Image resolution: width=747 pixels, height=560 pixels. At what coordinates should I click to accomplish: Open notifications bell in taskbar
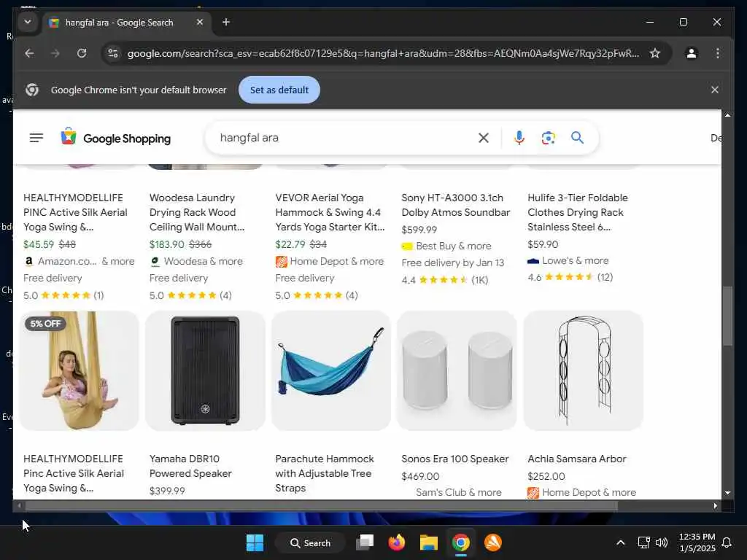727,542
